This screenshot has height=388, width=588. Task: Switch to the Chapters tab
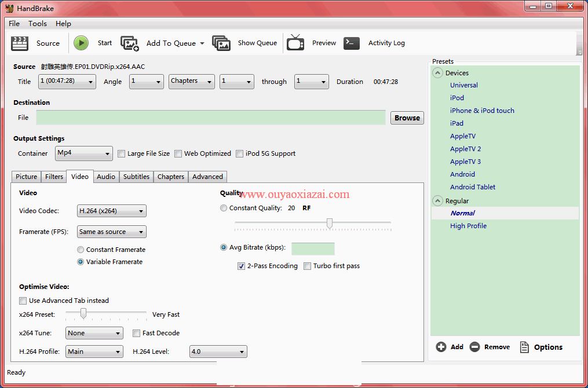pos(171,177)
